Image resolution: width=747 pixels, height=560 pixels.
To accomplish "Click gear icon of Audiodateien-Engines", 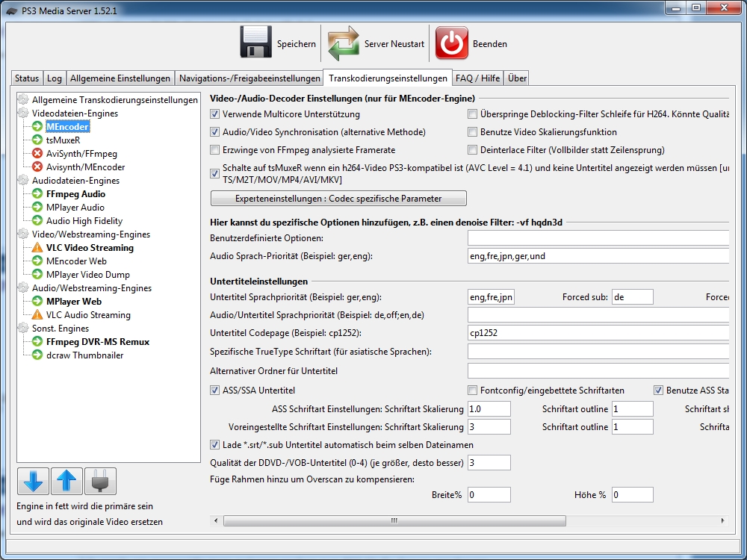I will coord(23,180).
